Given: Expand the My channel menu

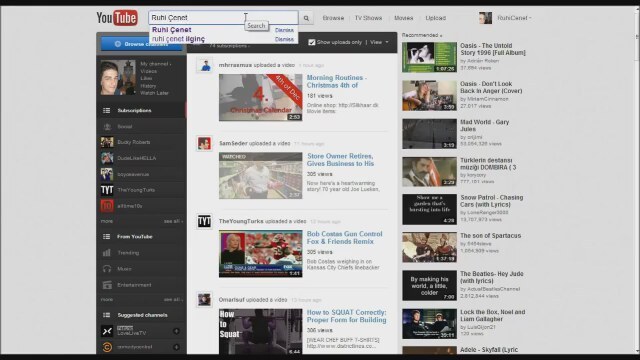Looking at the screenshot, I should [x=156, y=64].
